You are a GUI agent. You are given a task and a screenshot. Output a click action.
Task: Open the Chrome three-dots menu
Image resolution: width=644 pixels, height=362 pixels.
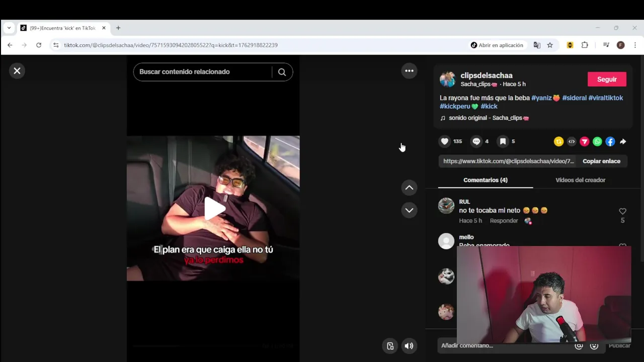(x=635, y=45)
